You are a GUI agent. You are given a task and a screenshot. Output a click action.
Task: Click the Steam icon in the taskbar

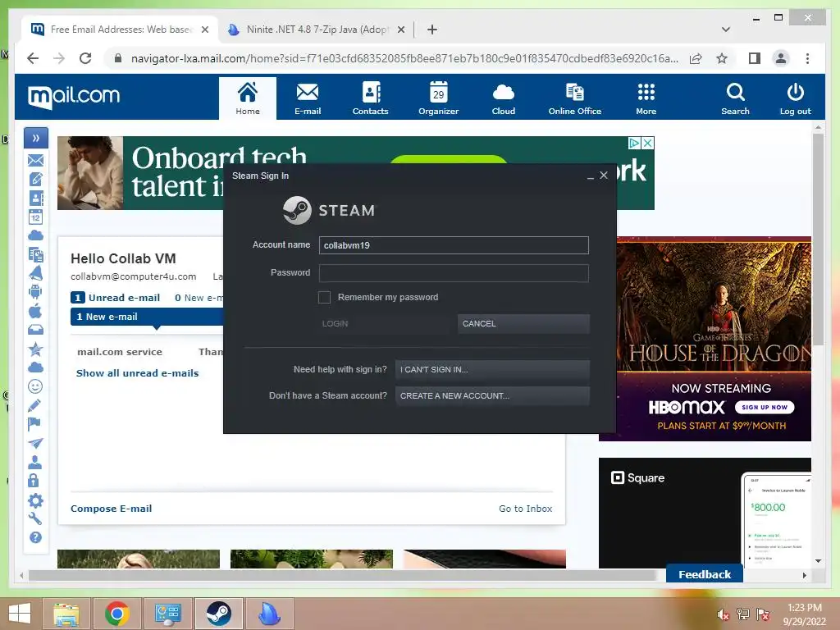(218, 614)
